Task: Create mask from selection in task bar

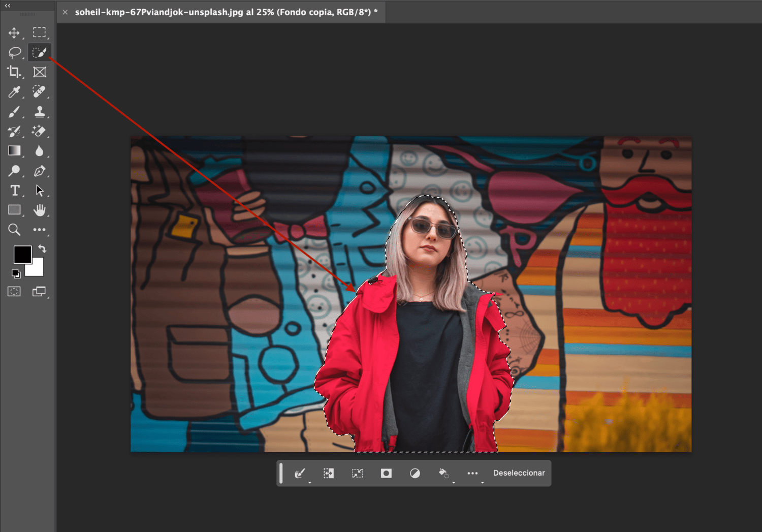Action: [x=386, y=473]
